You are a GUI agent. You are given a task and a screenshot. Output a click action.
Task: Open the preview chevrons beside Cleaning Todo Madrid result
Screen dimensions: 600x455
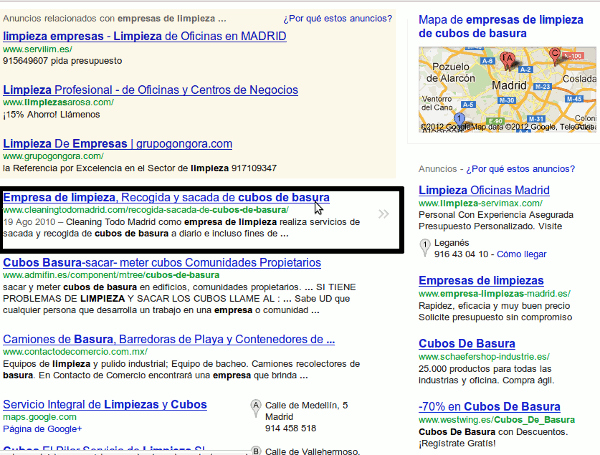(x=383, y=214)
